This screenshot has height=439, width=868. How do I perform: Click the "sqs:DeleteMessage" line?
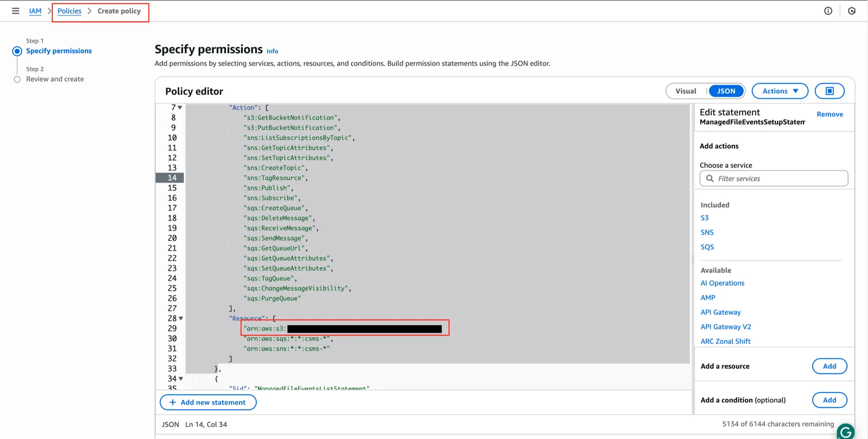(x=279, y=218)
